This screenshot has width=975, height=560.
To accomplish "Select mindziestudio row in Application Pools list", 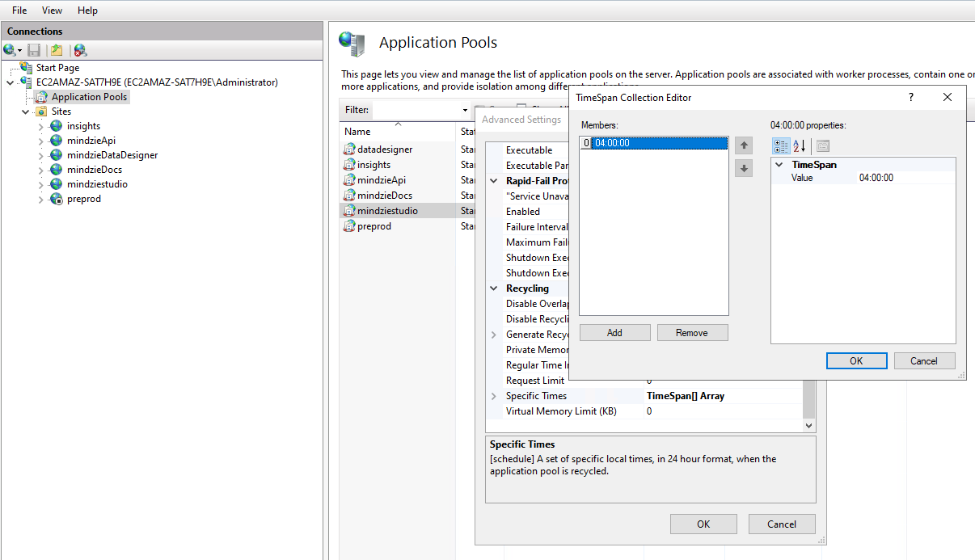I will [399, 211].
